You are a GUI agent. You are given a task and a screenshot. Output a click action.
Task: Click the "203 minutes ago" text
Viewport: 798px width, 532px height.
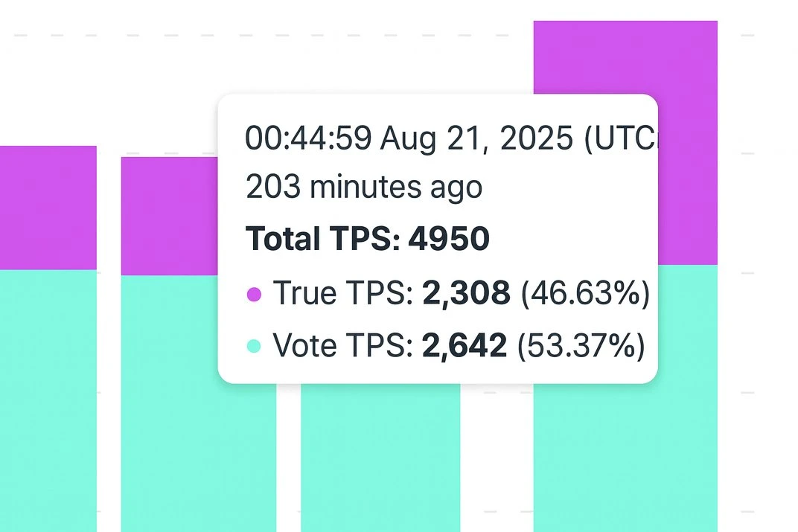(x=364, y=187)
